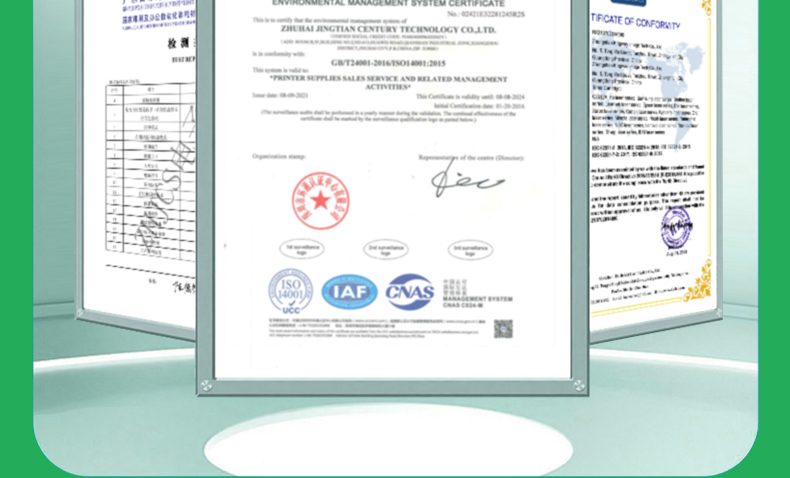Click the blue IAF oval logo
The width and height of the screenshot is (790, 478).
pyautogui.click(x=349, y=292)
